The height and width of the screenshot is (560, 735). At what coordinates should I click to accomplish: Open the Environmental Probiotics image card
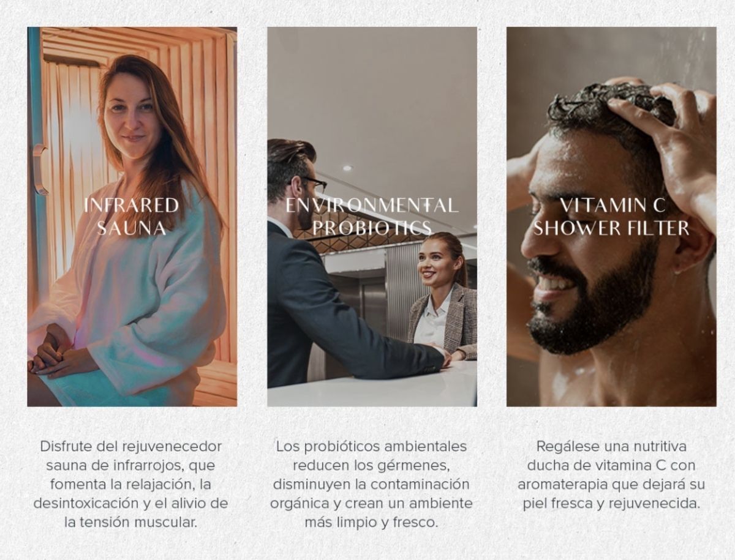(372, 217)
